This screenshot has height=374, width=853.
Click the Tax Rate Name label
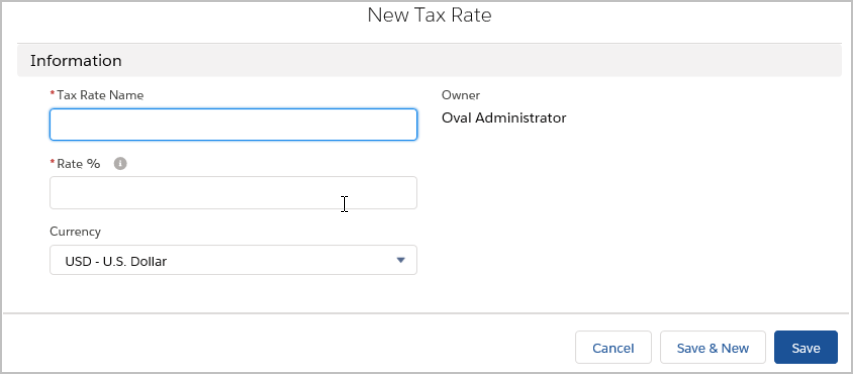pyautogui.click(x=100, y=95)
